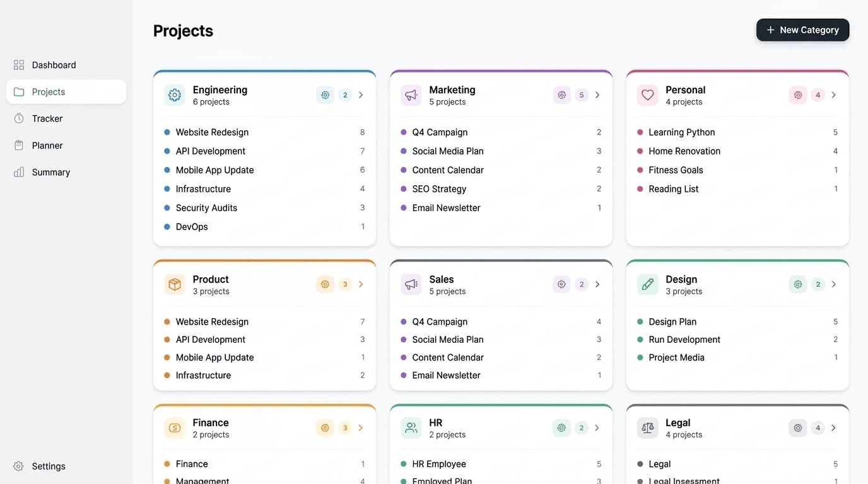Open Marketing card settings cog
Viewport: 868px width, 484px height.
(x=562, y=95)
